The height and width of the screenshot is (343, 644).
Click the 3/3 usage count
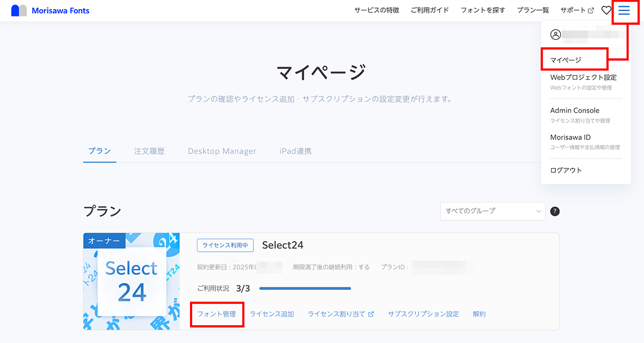(x=243, y=288)
